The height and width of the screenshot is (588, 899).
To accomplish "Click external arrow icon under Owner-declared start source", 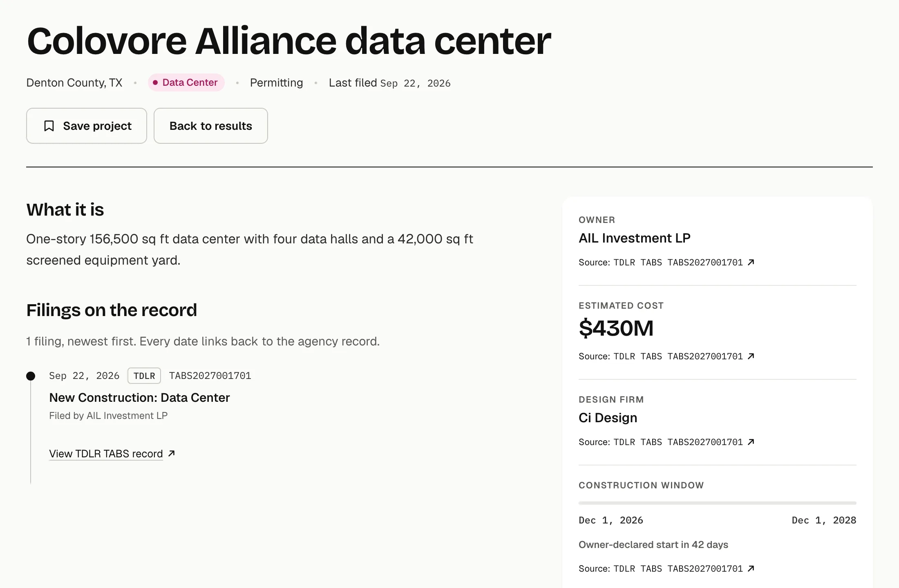I will point(751,568).
